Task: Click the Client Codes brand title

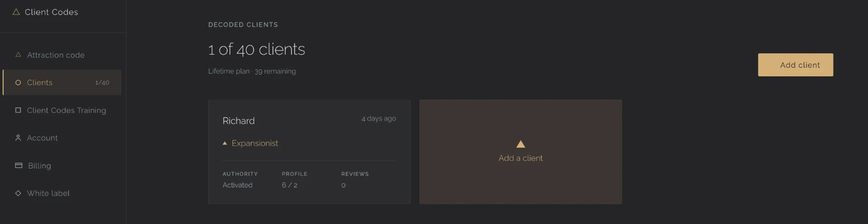Action: point(52,12)
